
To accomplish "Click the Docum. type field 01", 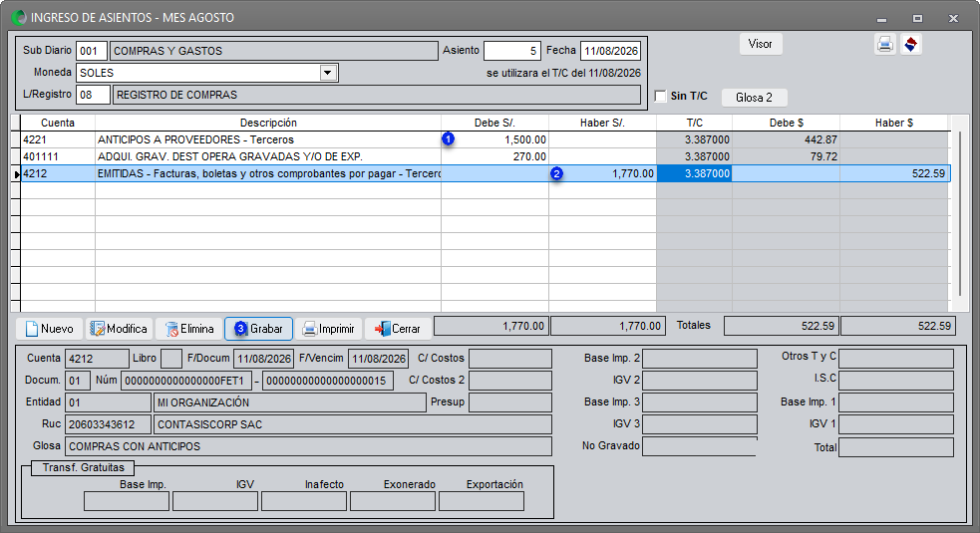I will tap(78, 381).
